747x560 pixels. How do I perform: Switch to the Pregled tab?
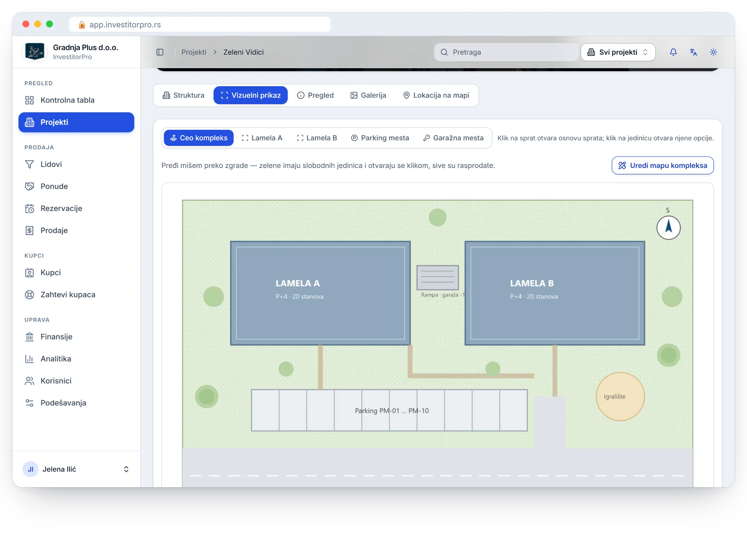point(315,95)
